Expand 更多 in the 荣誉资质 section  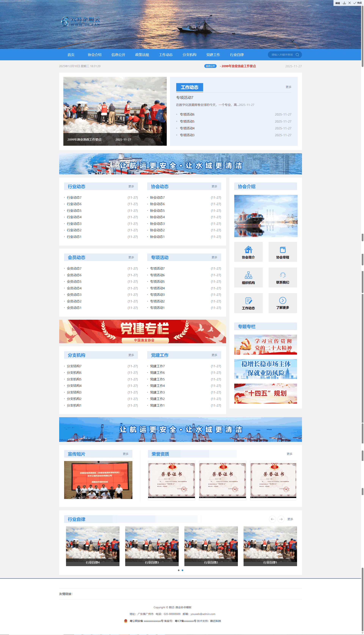(x=289, y=454)
